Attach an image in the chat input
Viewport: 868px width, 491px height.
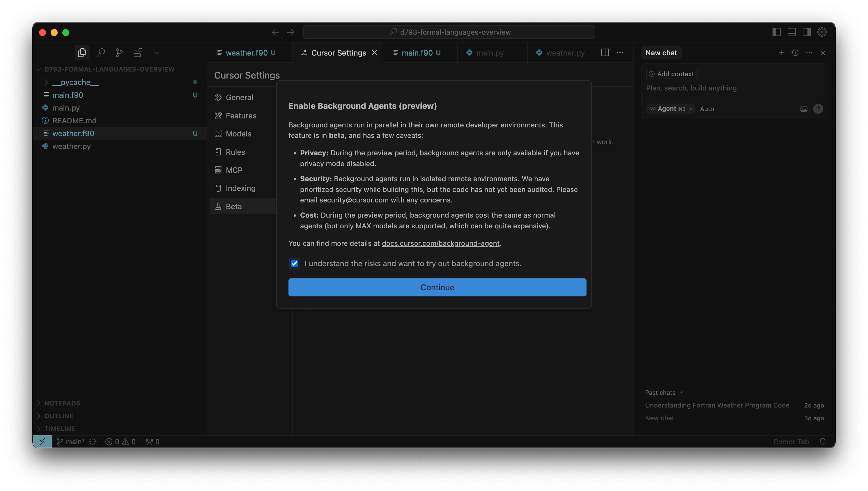click(804, 108)
